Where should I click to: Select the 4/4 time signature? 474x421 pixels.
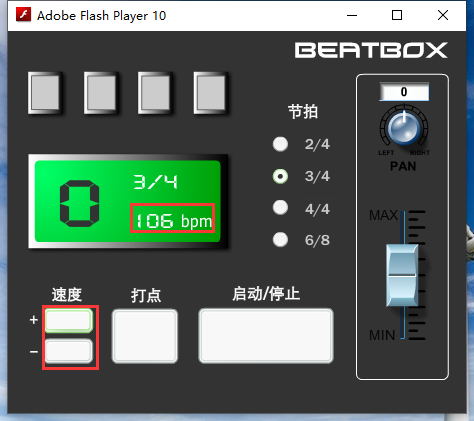(280, 208)
